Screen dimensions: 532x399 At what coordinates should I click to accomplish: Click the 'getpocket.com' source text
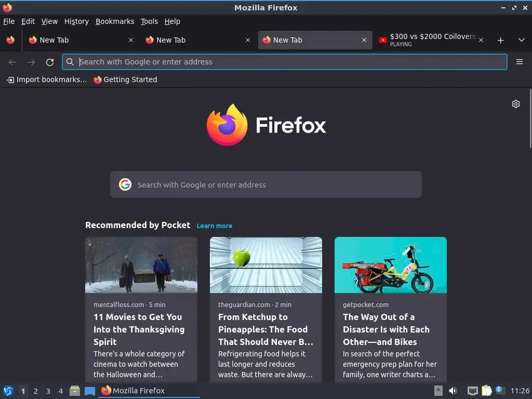[x=366, y=304]
